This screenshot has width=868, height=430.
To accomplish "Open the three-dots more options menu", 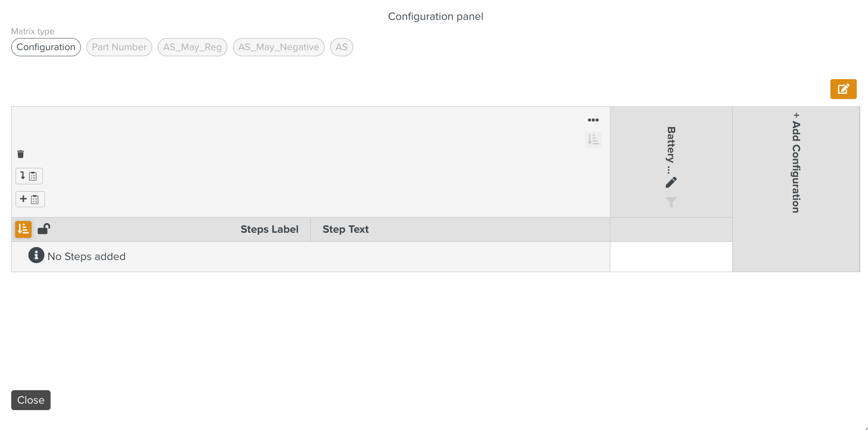I will click(593, 120).
